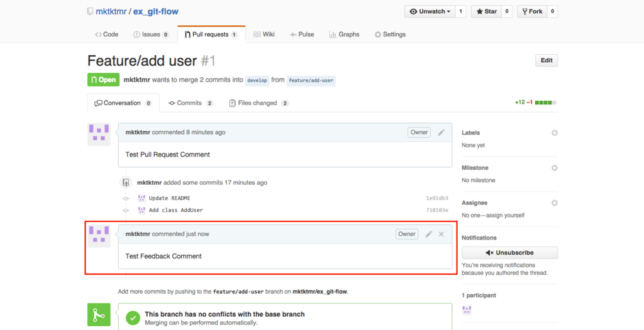644x330 pixels.
Task: Click the Owner badge on first comment
Action: tap(419, 132)
